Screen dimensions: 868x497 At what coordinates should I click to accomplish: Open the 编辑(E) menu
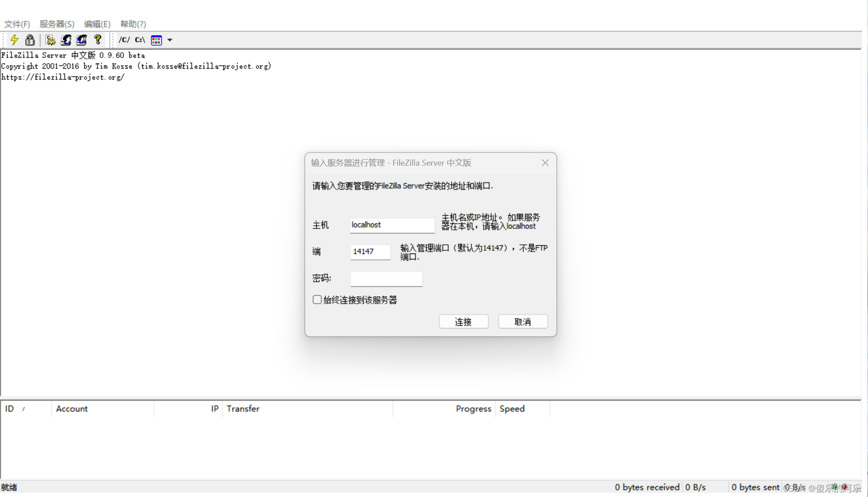pyautogui.click(x=97, y=24)
